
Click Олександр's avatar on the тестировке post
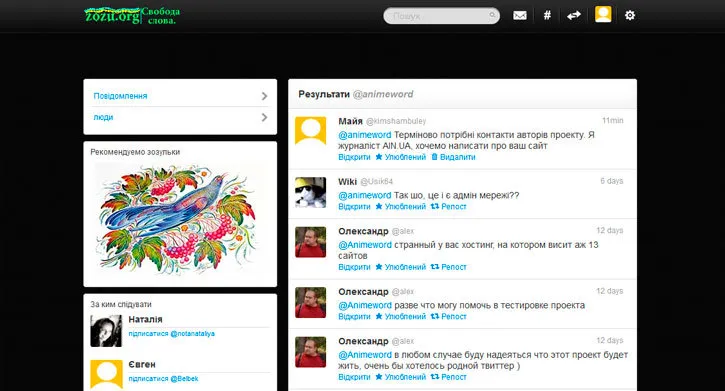[311, 302]
